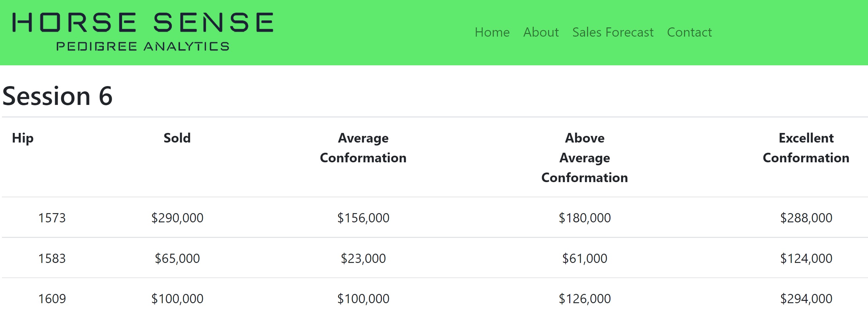868x320 pixels.
Task: Select hip number 1573 cell
Action: (x=51, y=218)
